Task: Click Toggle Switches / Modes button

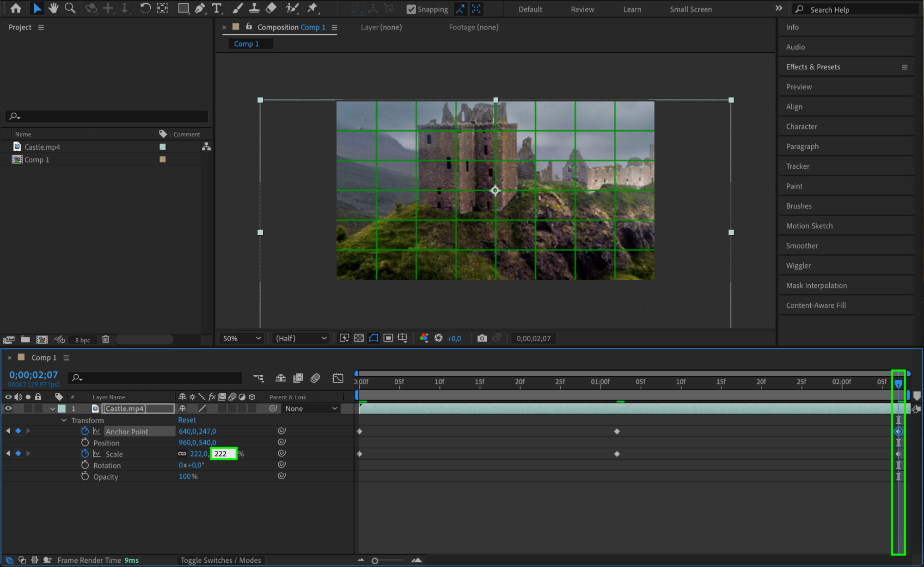Action: point(220,560)
